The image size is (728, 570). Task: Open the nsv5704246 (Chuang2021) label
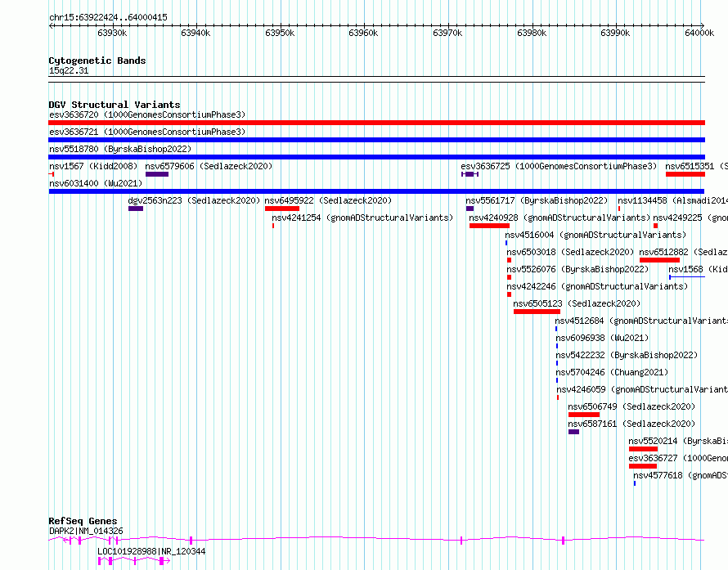pos(612,372)
